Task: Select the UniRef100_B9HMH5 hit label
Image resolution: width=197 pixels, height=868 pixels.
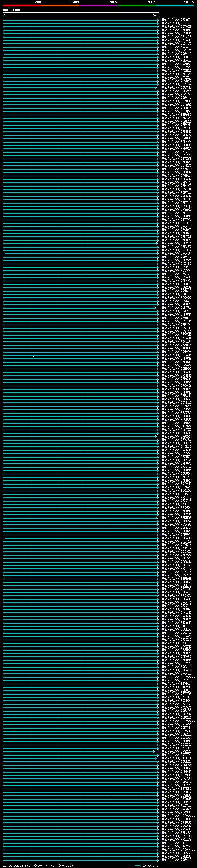Action: point(177,131)
